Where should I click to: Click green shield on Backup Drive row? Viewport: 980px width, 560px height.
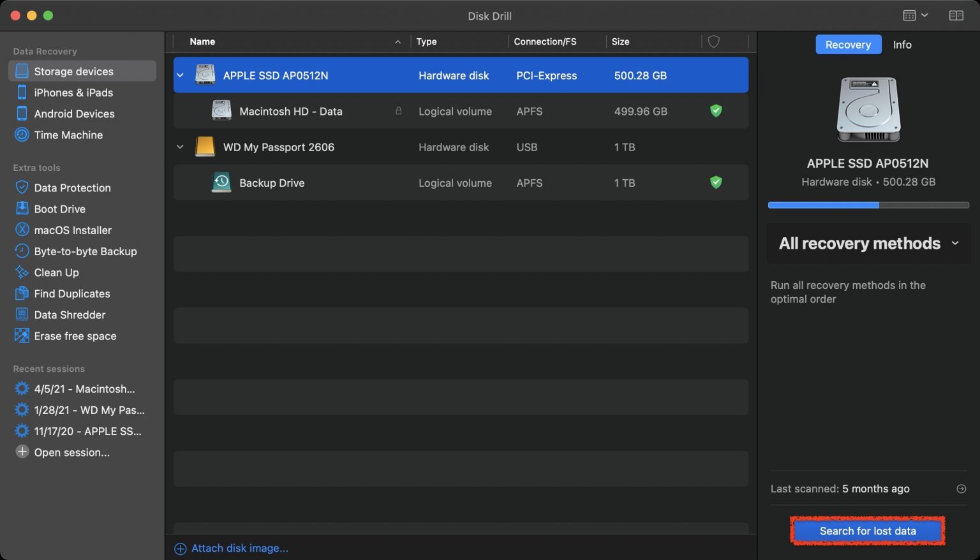coord(716,182)
